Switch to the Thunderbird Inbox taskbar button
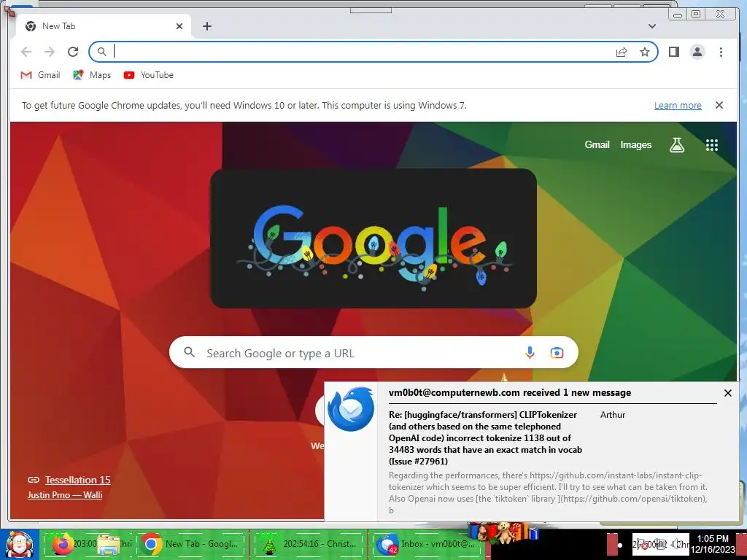The height and width of the screenshot is (560, 747). click(426, 544)
